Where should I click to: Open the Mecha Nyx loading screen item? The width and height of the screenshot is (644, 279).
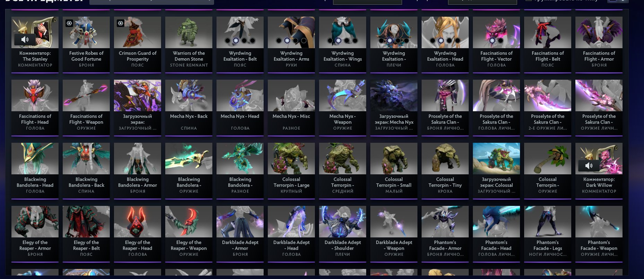(394, 108)
